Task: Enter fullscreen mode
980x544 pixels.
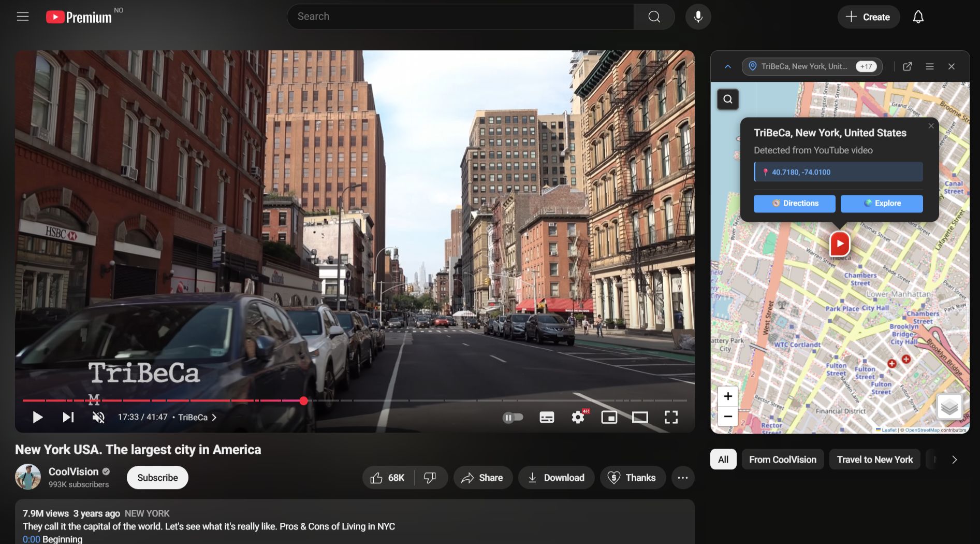Action: click(x=671, y=417)
